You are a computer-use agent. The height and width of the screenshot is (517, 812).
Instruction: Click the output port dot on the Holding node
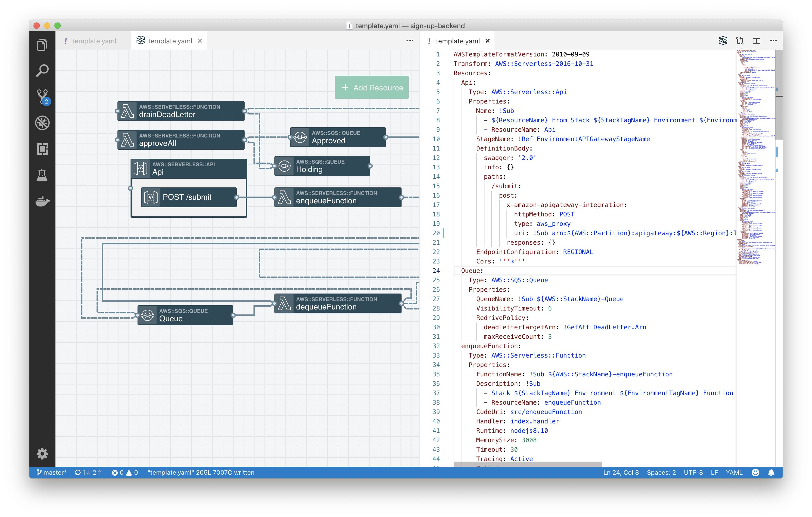coord(370,166)
